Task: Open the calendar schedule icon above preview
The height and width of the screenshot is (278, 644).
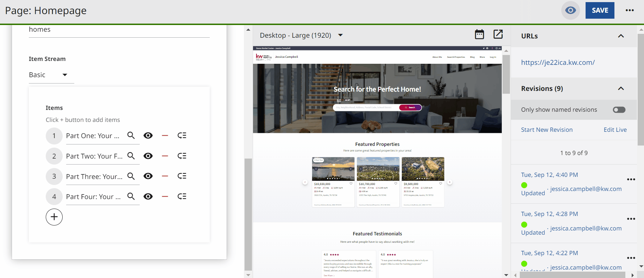Action: [x=479, y=35]
